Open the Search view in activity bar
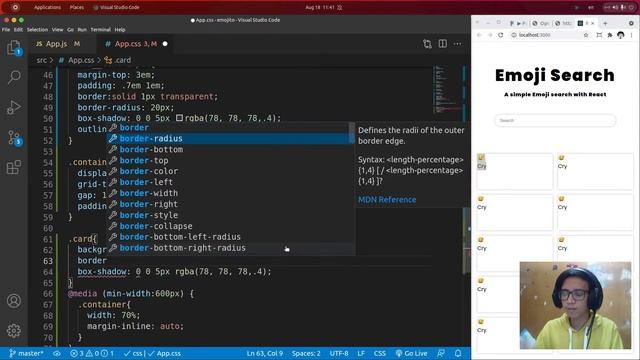Image resolution: width=640 pixels, height=360 pixels. (14, 77)
